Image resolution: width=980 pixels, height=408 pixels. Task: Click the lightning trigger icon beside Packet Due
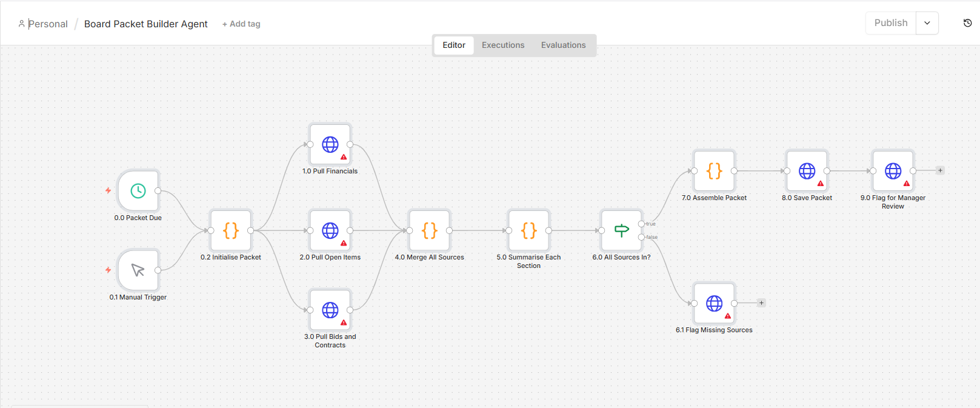pyautogui.click(x=108, y=190)
